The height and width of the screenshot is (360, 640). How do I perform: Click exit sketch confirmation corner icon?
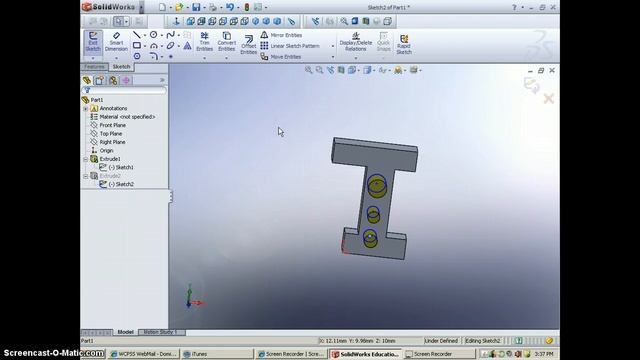click(532, 85)
